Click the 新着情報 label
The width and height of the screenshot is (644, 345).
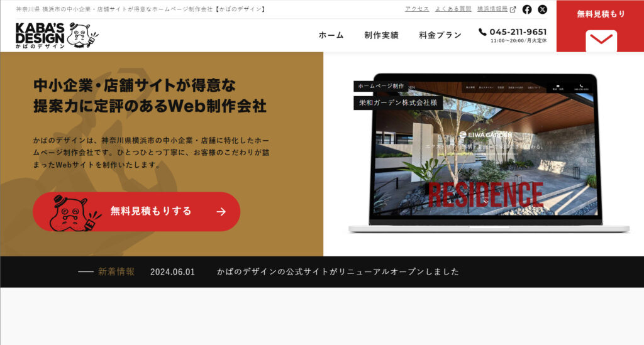(x=116, y=271)
